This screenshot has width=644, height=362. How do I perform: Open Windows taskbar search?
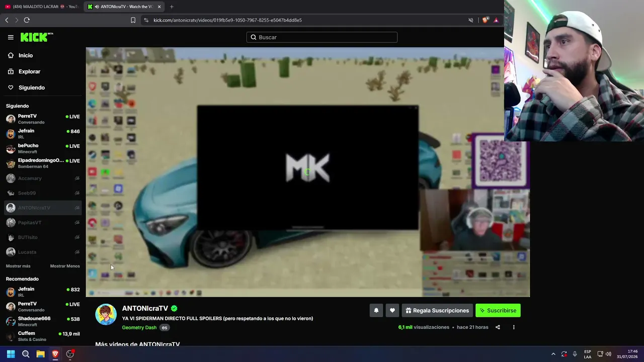tap(26, 354)
